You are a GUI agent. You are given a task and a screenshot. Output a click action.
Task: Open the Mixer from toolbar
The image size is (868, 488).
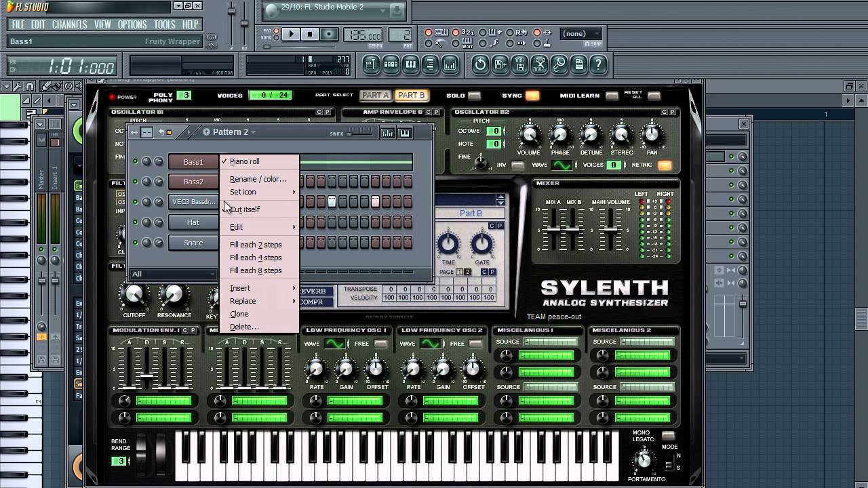[x=450, y=64]
